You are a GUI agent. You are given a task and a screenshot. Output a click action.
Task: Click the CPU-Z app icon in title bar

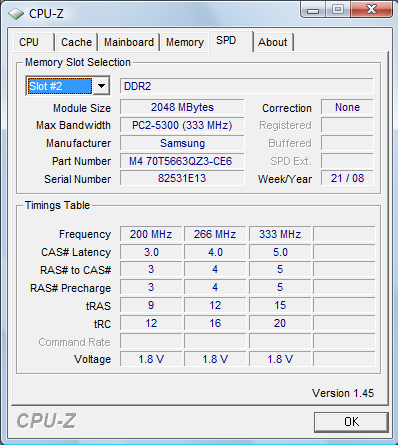click(x=16, y=14)
